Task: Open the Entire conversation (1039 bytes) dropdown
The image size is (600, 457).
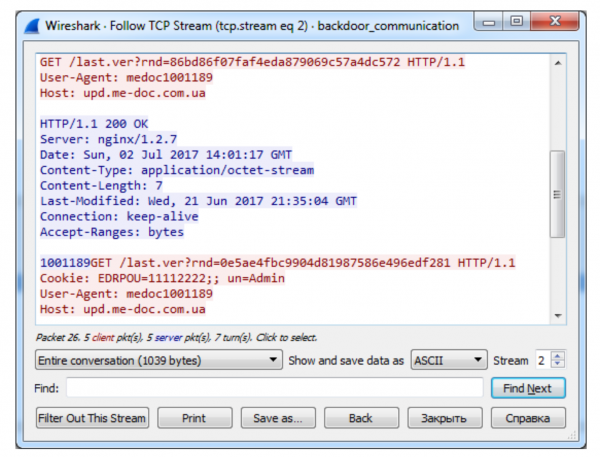Action: click(x=157, y=359)
